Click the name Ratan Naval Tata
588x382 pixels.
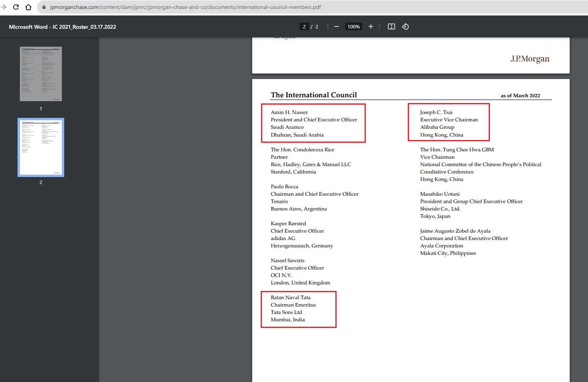coord(291,298)
